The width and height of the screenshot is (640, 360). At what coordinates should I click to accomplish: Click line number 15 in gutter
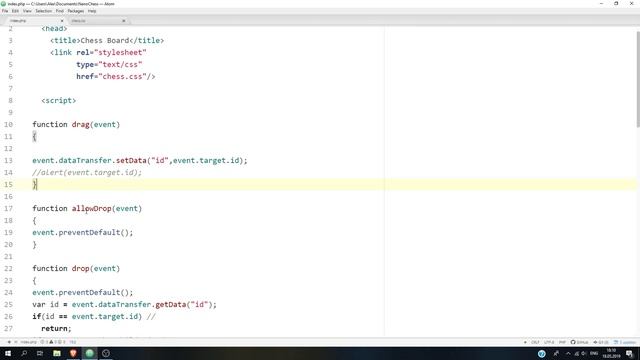tap(8, 184)
